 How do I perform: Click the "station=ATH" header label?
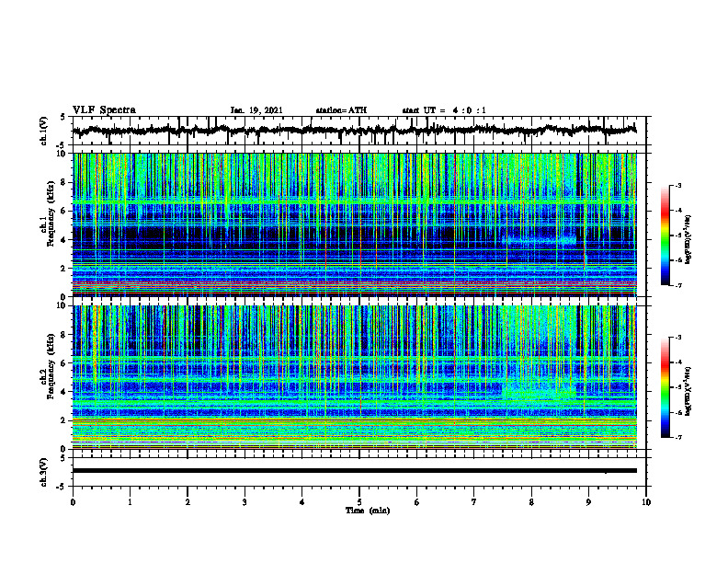point(341,110)
